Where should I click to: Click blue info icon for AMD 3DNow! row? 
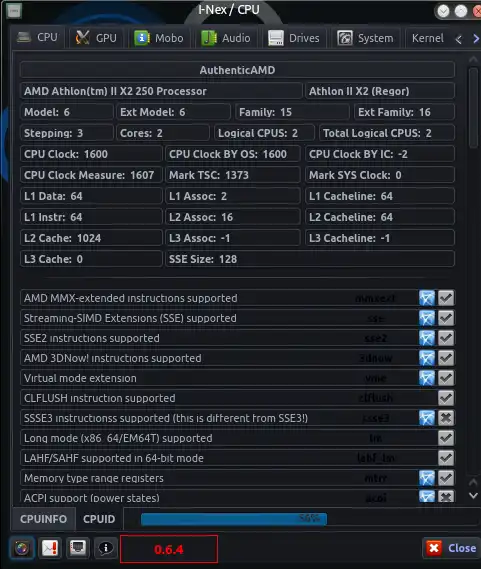pos(427,358)
